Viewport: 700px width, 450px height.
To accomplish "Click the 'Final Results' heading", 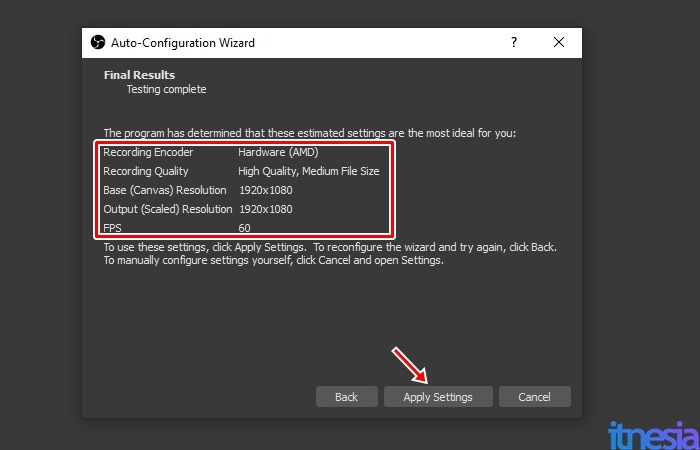I will [139, 75].
